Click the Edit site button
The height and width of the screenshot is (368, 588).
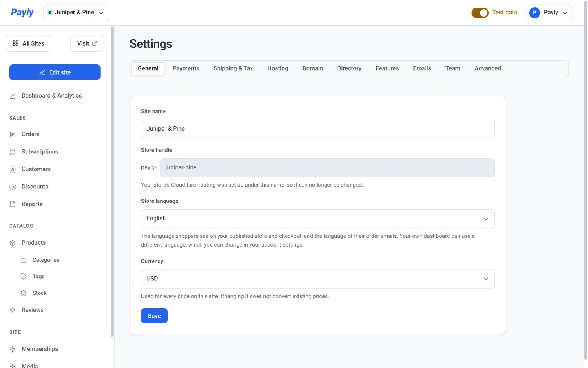[55, 72]
